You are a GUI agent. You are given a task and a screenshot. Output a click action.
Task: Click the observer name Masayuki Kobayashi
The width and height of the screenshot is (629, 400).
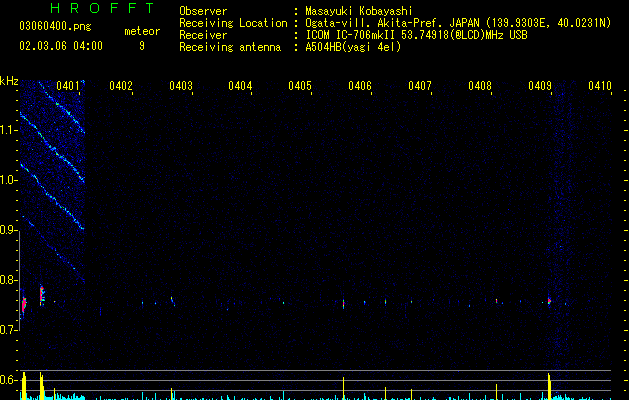click(359, 11)
